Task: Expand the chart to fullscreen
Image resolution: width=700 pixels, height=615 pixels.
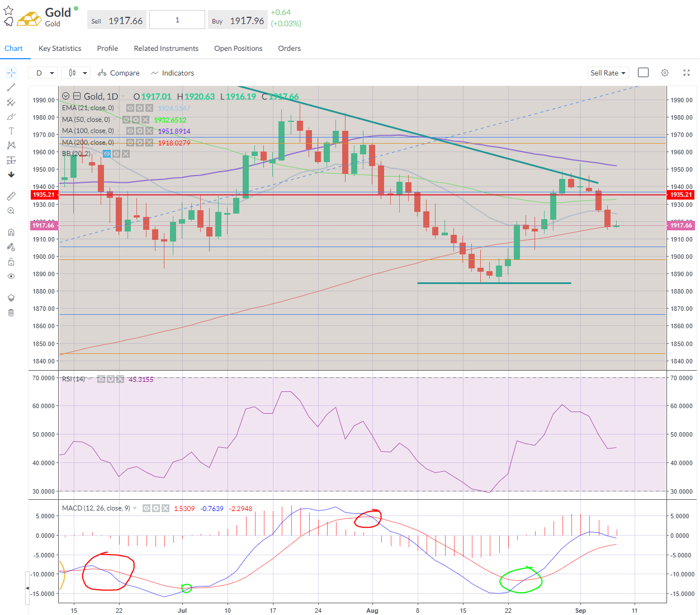Action: pyautogui.click(x=687, y=73)
